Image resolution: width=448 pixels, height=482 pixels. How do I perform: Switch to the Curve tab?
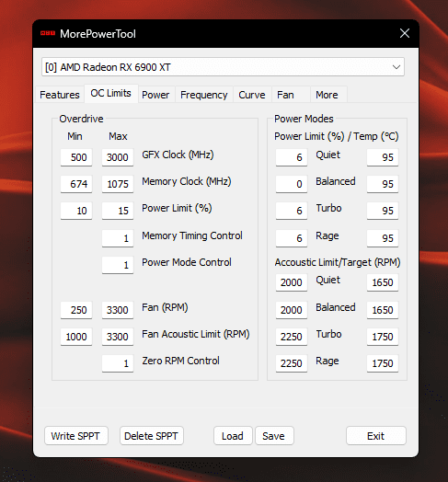[x=252, y=95]
